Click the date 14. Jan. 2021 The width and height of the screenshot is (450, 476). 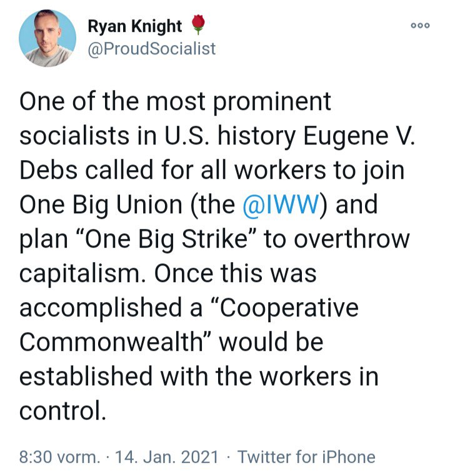(165, 457)
